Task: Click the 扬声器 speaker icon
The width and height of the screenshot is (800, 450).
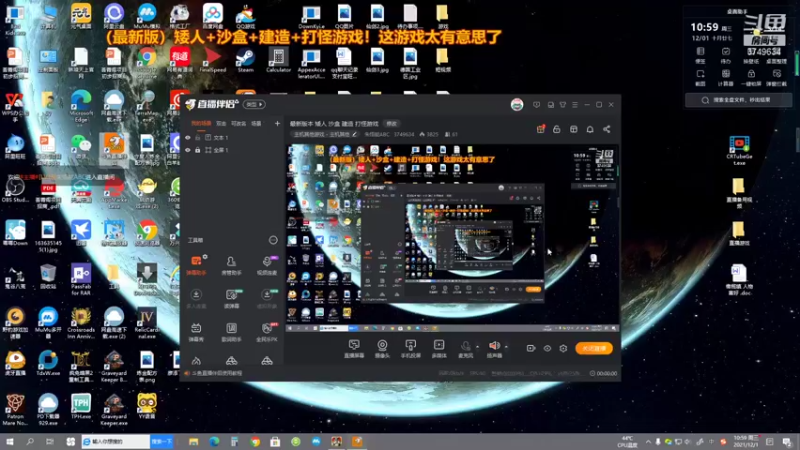Action: 494,346
